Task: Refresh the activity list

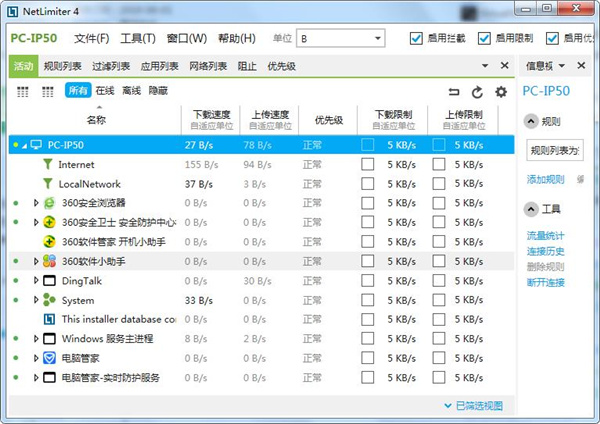Action: point(477,92)
